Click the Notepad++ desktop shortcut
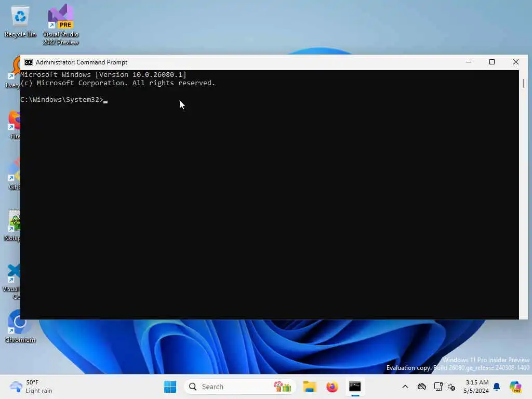The height and width of the screenshot is (399, 532). coord(12,225)
